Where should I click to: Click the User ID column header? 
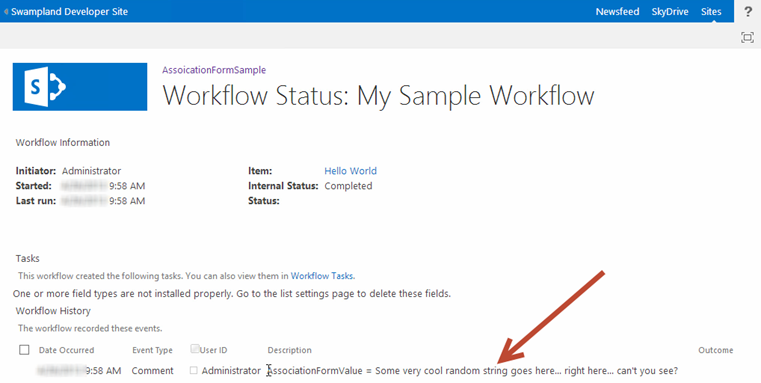pos(213,350)
